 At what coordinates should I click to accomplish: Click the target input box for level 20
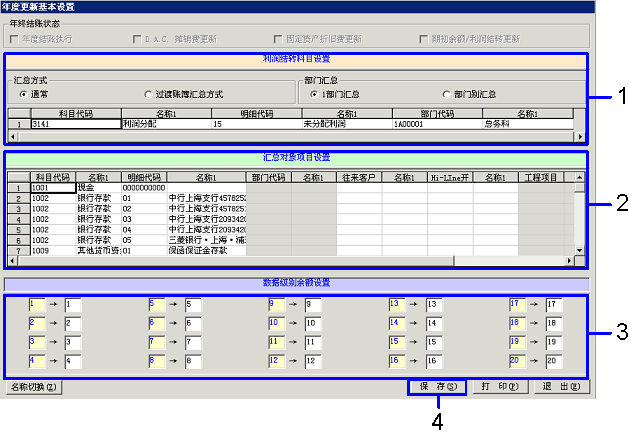(553, 359)
